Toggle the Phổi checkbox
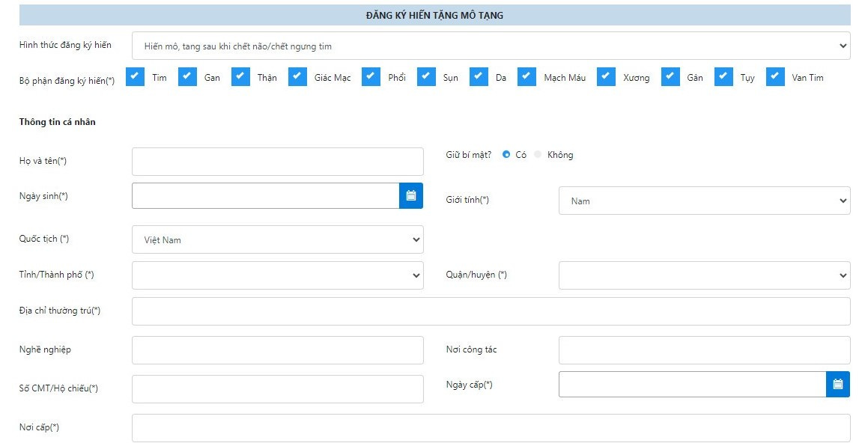 tap(371, 77)
